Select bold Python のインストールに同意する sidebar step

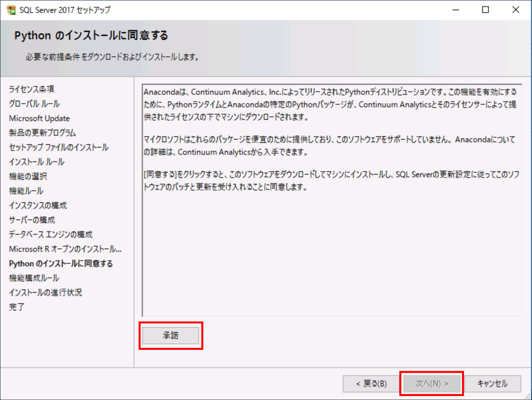pyautogui.click(x=61, y=263)
